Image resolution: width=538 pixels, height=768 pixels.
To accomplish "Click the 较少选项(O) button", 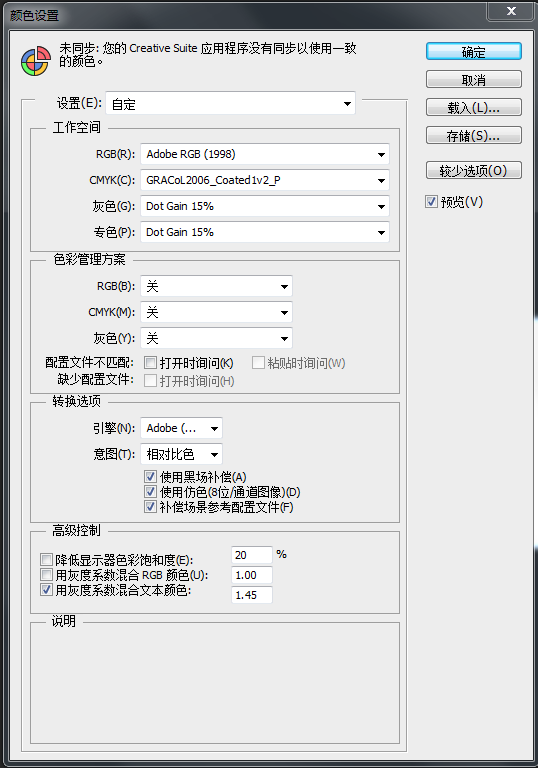I will (473, 170).
